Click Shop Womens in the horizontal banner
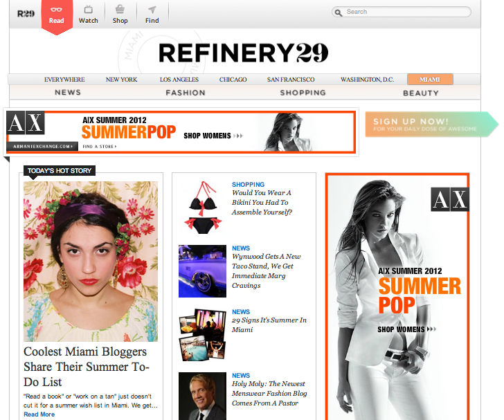 point(213,136)
